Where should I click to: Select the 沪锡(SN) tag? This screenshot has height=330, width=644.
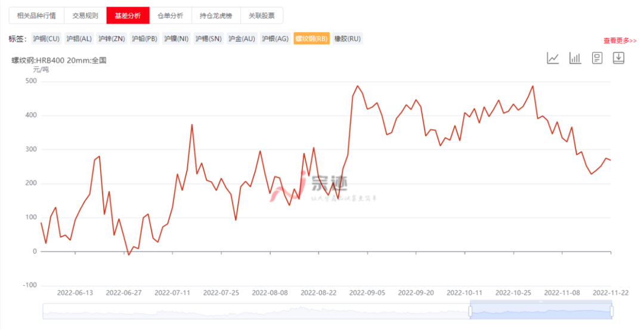pyautogui.click(x=209, y=39)
